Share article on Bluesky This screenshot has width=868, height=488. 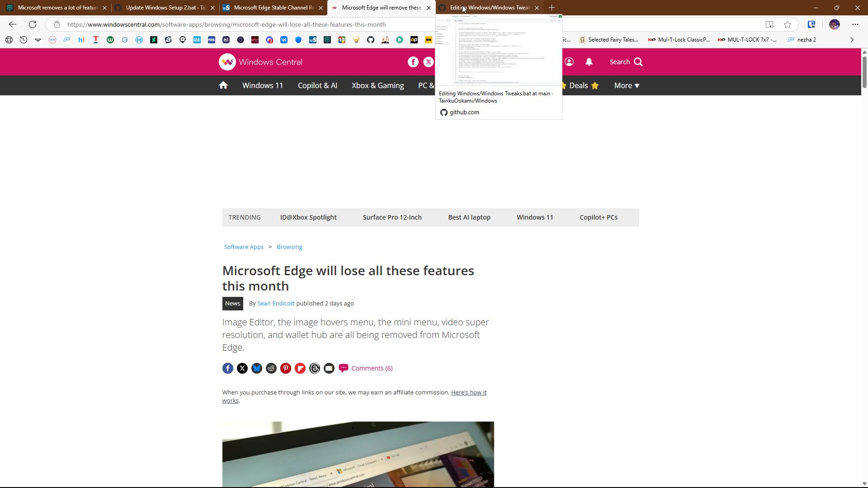(x=257, y=369)
